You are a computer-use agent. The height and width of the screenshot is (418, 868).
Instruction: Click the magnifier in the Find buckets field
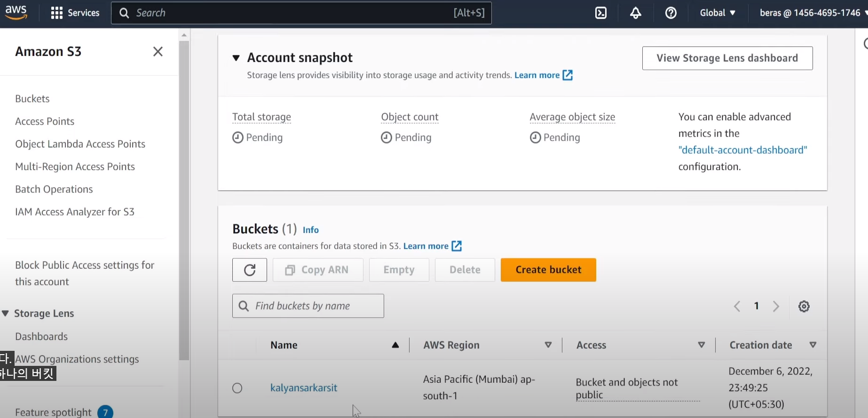[x=244, y=306]
